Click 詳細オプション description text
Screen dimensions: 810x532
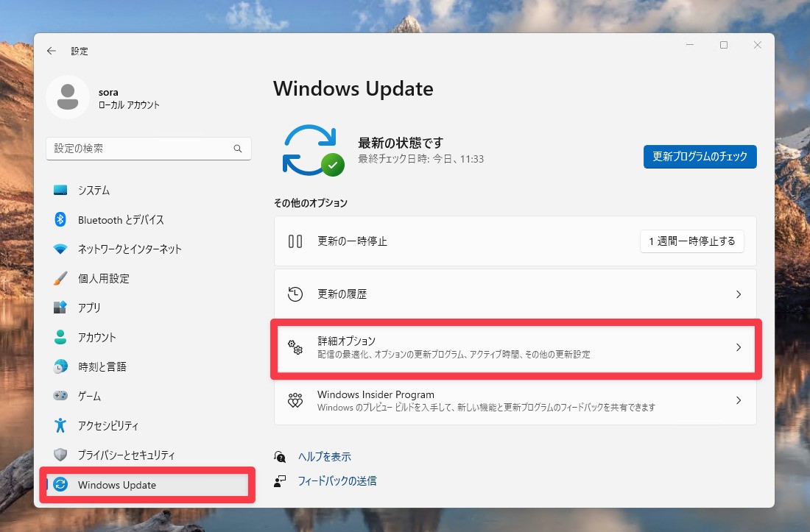pyautogui.click(x=454, y=355)
